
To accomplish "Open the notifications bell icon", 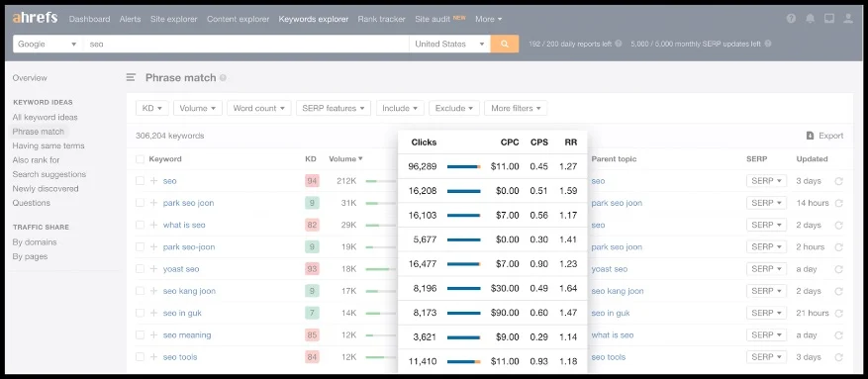I will tap(810, 18).
